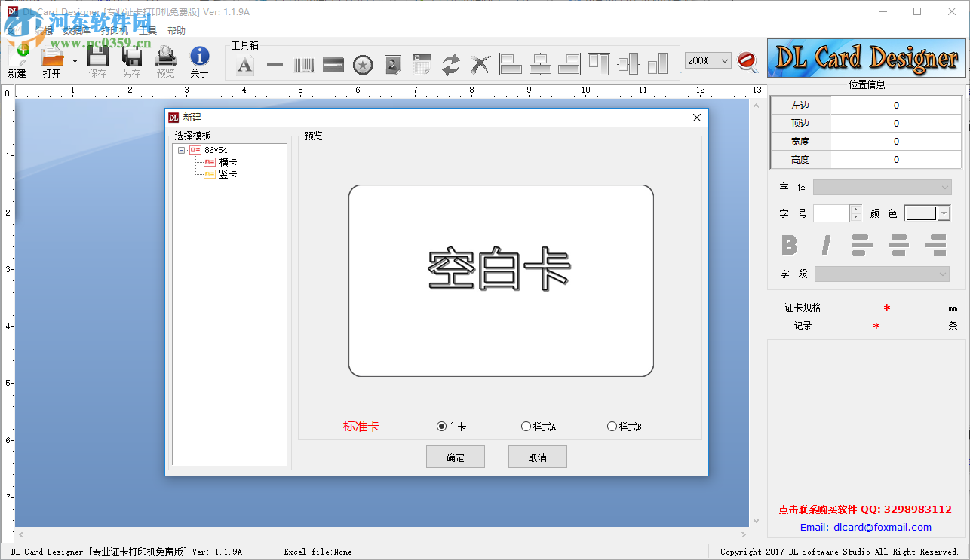Select the image insertion tool
The image size is (970, 560).
click(392, 65)
